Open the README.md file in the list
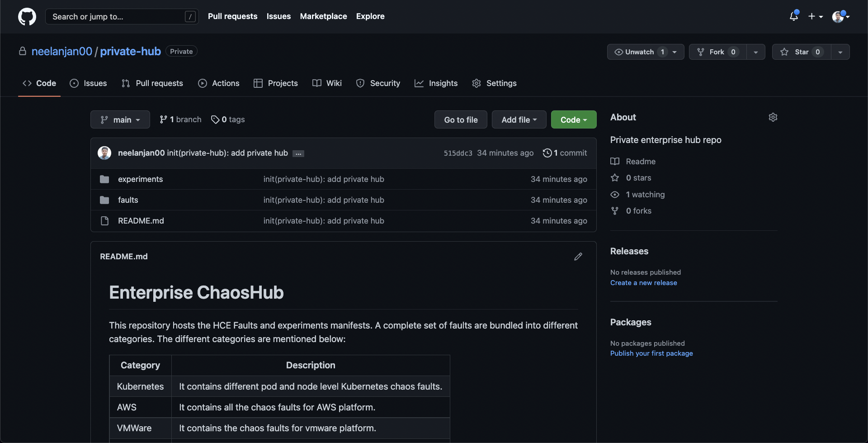Screen dimensions: 868x443 [x=141, y=221]
